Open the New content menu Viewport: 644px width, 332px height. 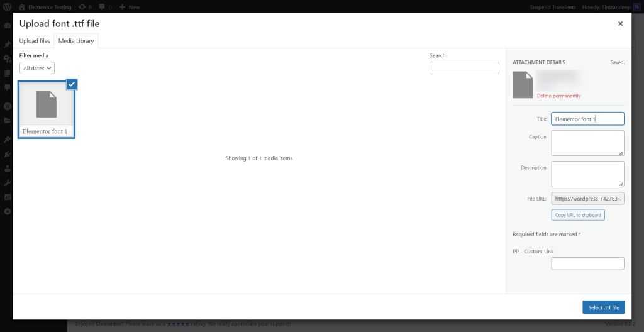click(130, 7)
